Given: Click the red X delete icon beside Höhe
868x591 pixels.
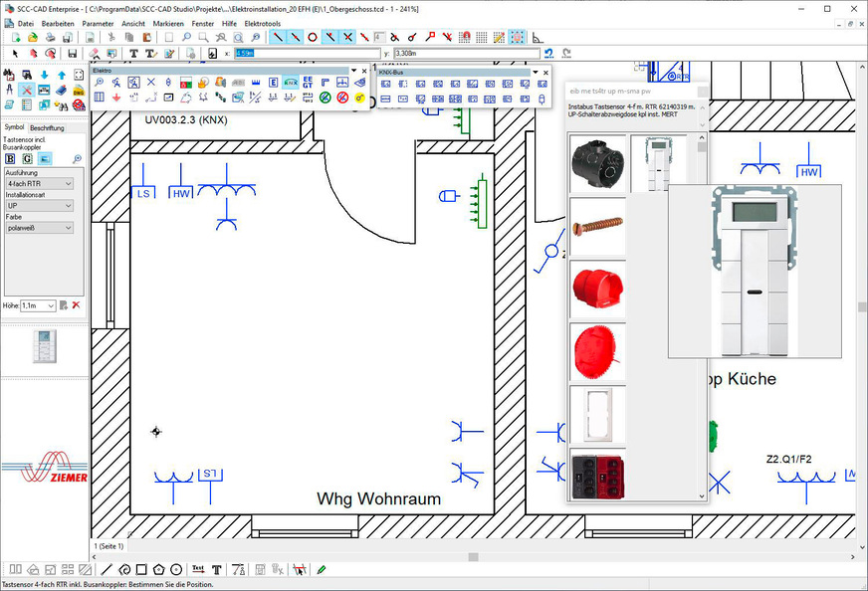Looking at the screenshot, I should pyautogui.click(x=77, y=305).
